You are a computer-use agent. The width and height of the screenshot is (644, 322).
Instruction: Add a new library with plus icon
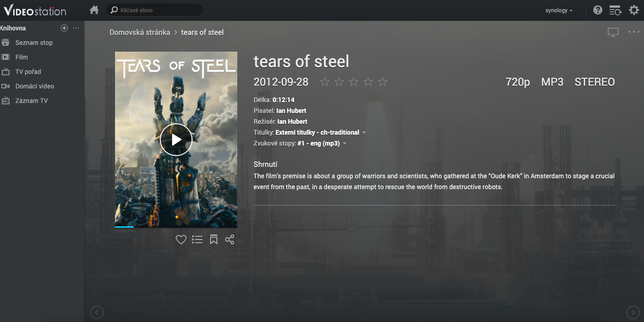(64, 28)
